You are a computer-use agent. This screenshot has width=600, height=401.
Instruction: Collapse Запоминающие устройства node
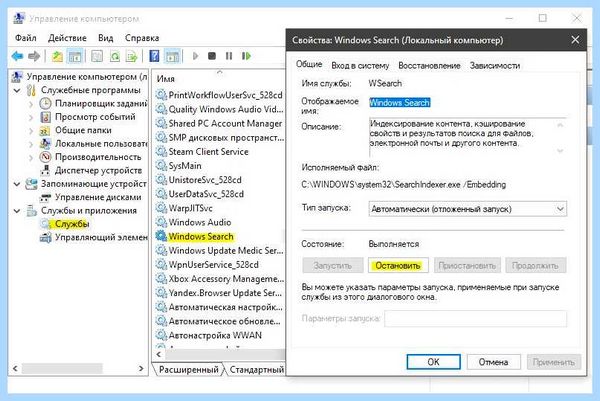click(x=17, y=184)
